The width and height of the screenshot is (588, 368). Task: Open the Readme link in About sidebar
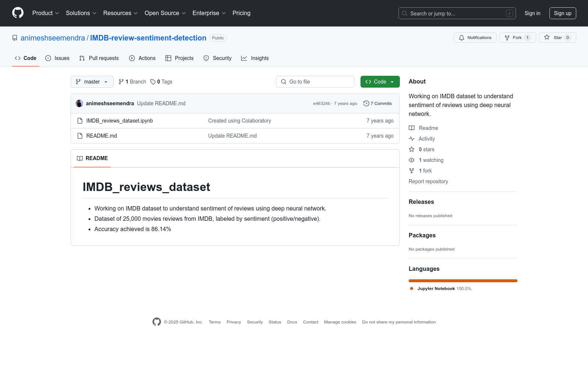tap(423, 128)
